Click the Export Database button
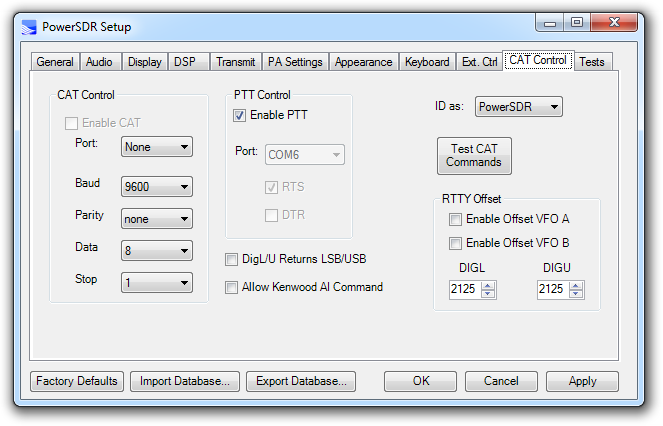The image size is (663, 426). pos(301,381)
